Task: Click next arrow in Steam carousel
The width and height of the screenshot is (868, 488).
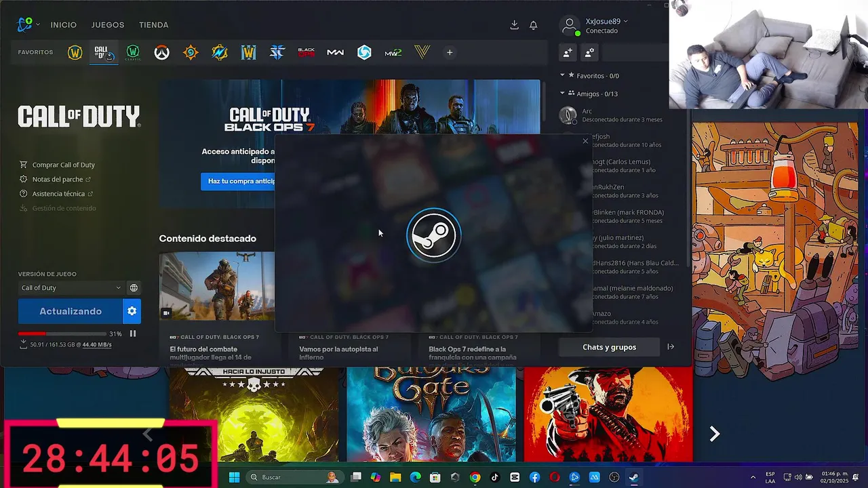Action: pyautogui.click(x=714, y=434)
